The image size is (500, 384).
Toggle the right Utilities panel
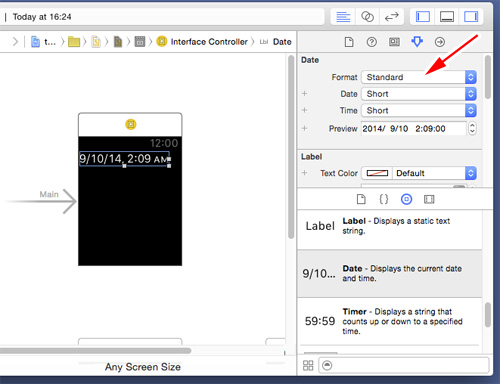tap(471, 17)
